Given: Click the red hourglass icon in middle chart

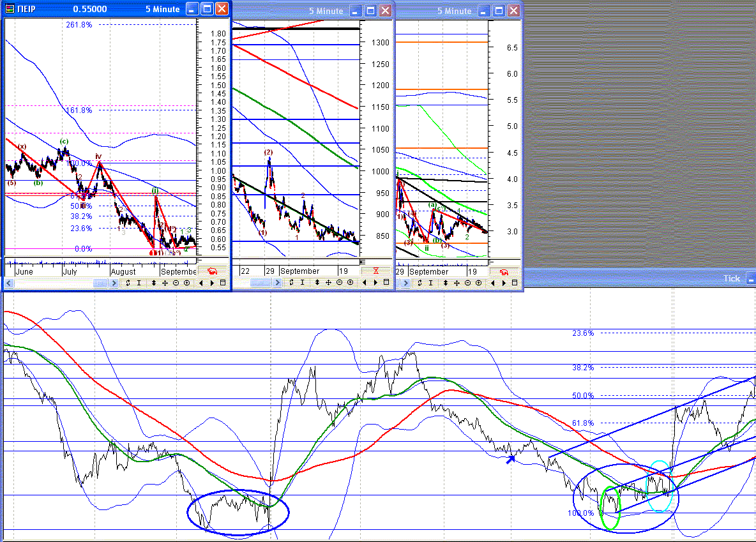Looking at the screenshot, I should [x=376, y=271].
